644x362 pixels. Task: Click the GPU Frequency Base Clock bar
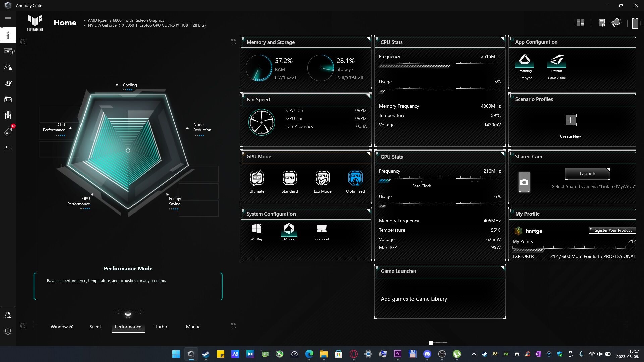[440, 179]
